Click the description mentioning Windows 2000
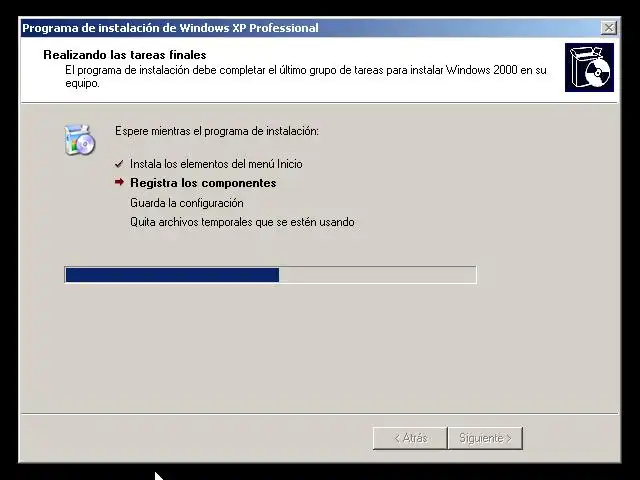Image resolution: width=640 pixels, height=480 pixels. pyautogui.click(x=306, y=76)
